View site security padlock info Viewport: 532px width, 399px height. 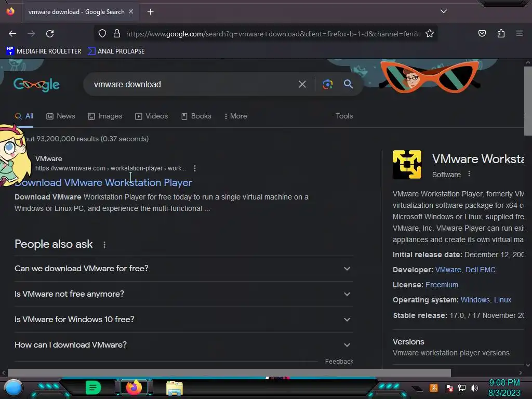pyautogui.click(x=117, y=34)
